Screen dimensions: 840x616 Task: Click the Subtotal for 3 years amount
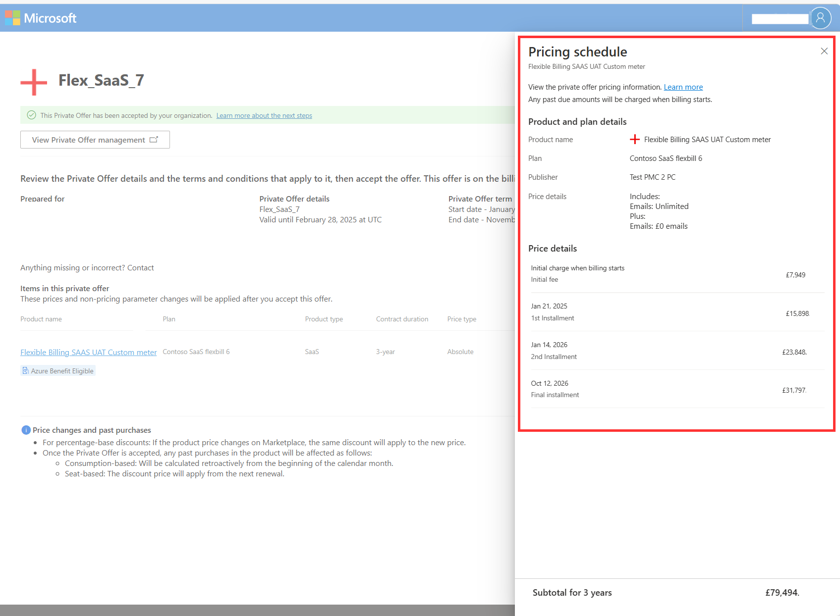(x=782, y=592)
